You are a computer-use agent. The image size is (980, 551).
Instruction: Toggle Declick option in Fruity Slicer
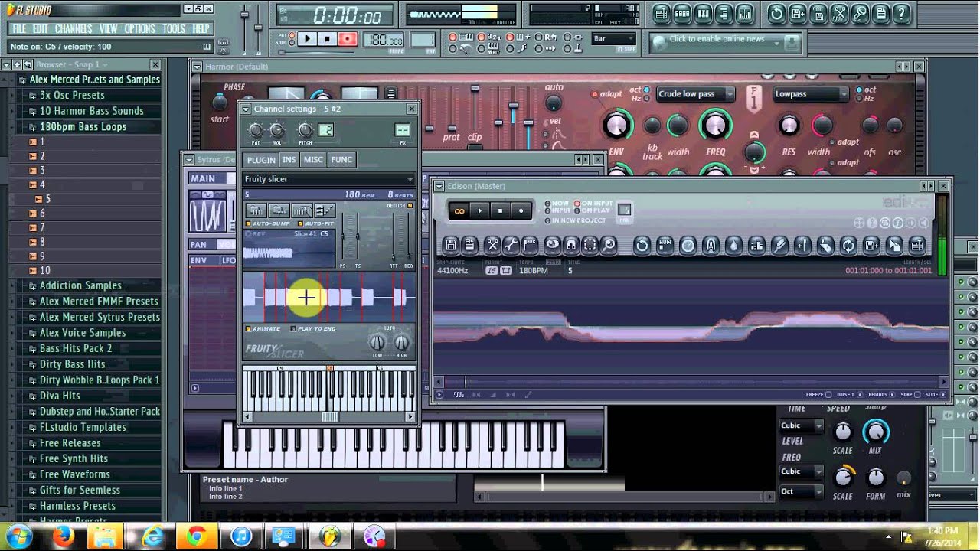[399, 205]
